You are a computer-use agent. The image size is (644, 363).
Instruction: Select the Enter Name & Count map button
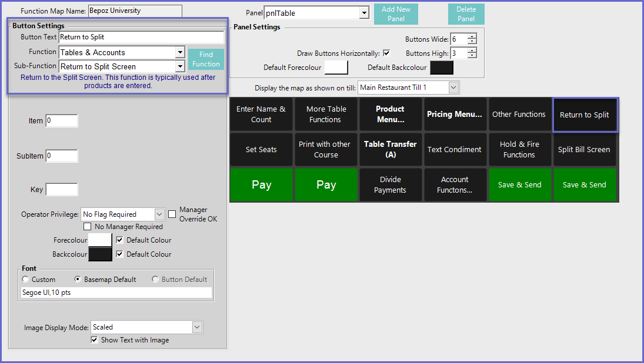[261, 115]
